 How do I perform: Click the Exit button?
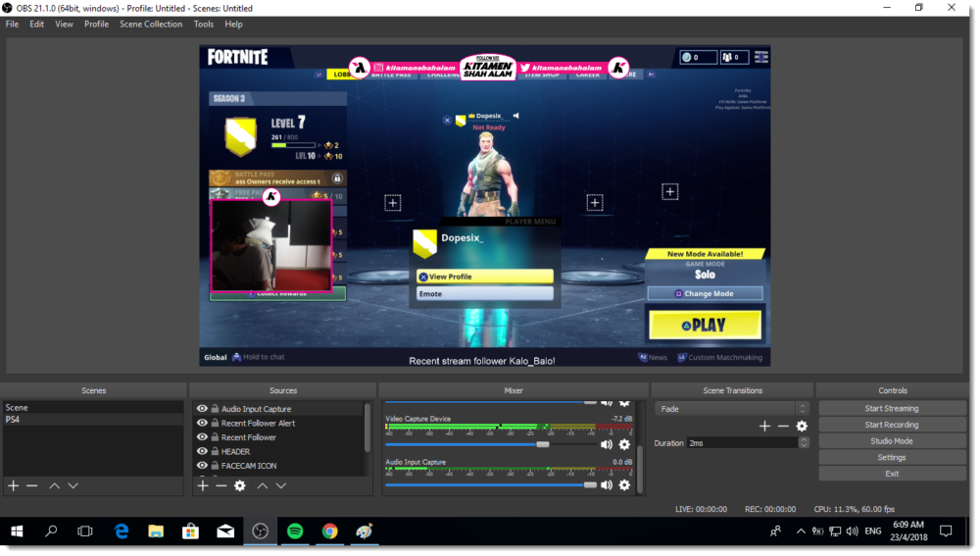click(892, 474)
